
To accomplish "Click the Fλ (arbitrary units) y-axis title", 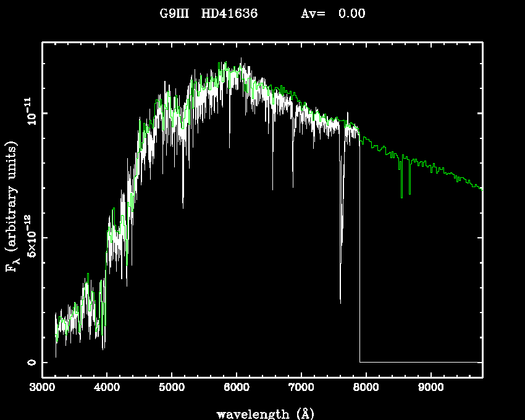I will (12, 207).
